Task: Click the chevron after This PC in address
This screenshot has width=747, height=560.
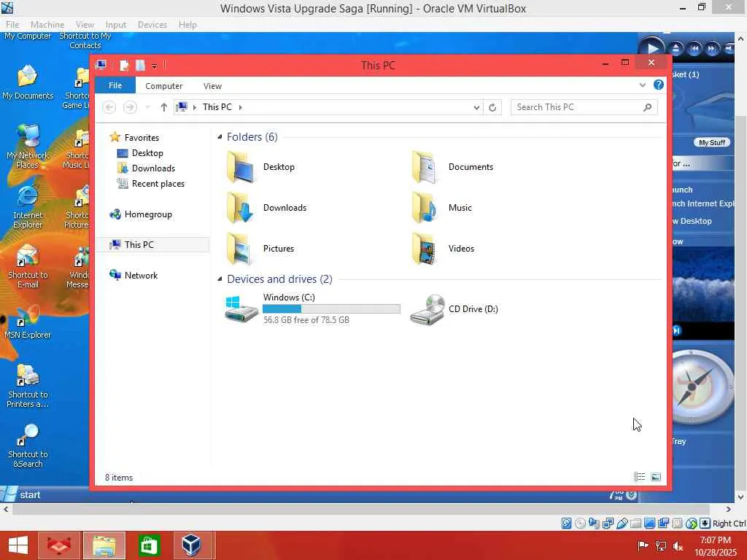Action: 241,108
